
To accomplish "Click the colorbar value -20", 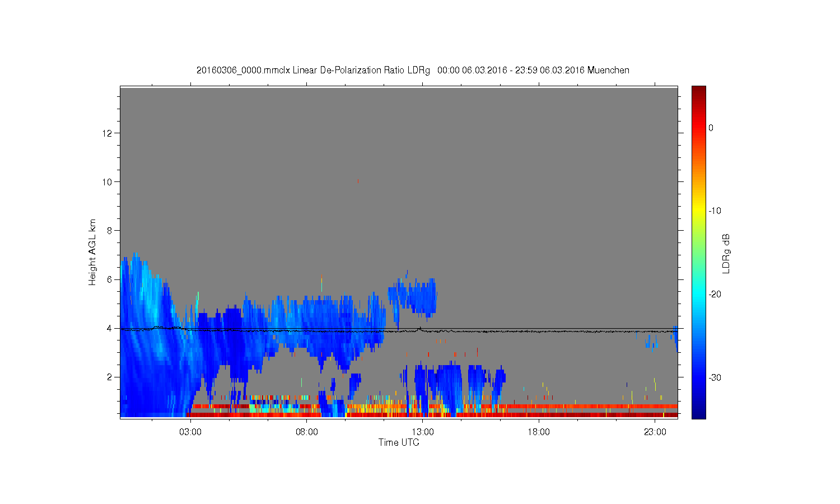I will 715,294.
